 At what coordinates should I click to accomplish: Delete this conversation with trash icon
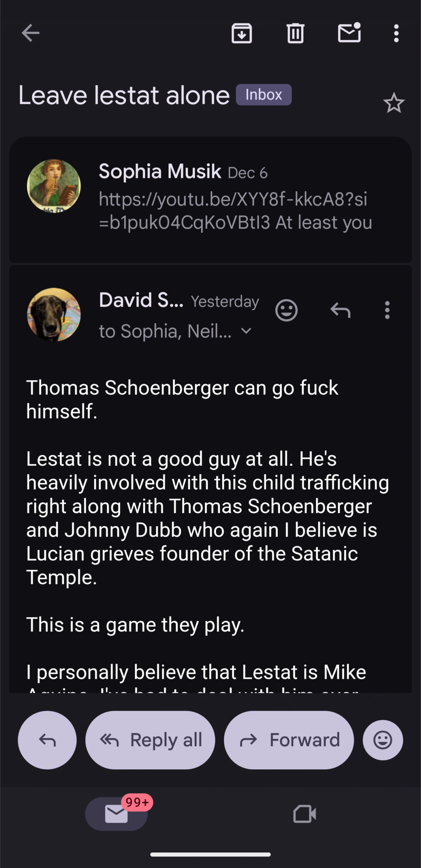coord(295,33)
